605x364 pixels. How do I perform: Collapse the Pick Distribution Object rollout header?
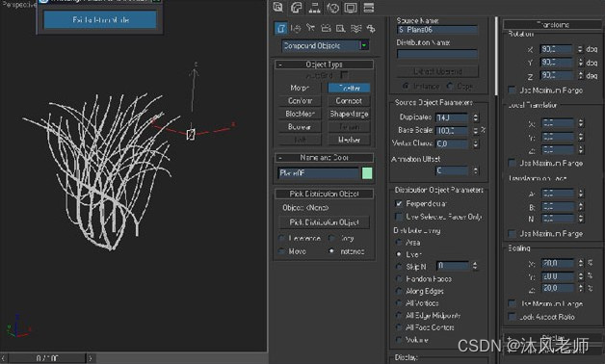[x=324, y=194]
